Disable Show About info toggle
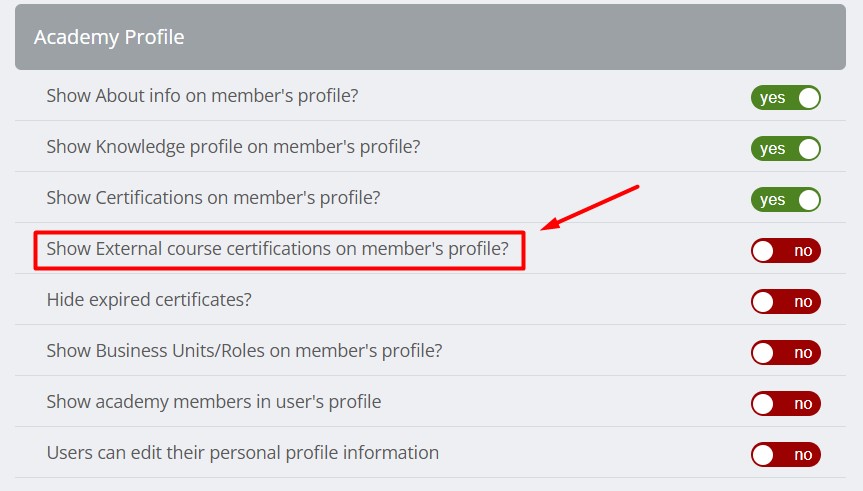863x491 pixels. point(786,98)
